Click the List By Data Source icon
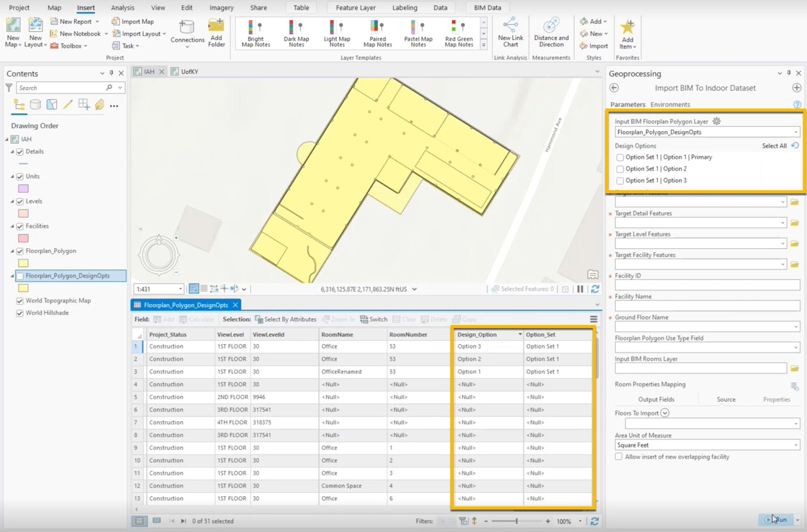The height and width of the screenshot is (532, 807). click(35, 105)
